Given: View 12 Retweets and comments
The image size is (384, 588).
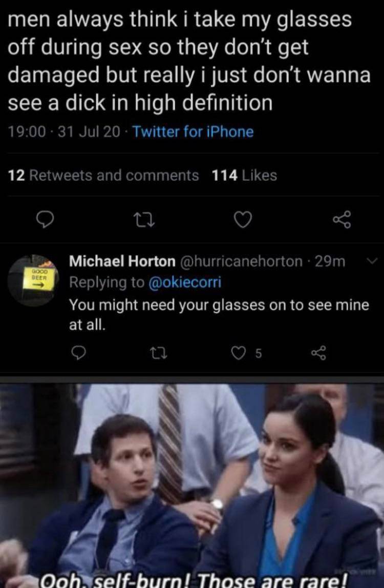Looking at the screenshot, I should click(103, 176).
